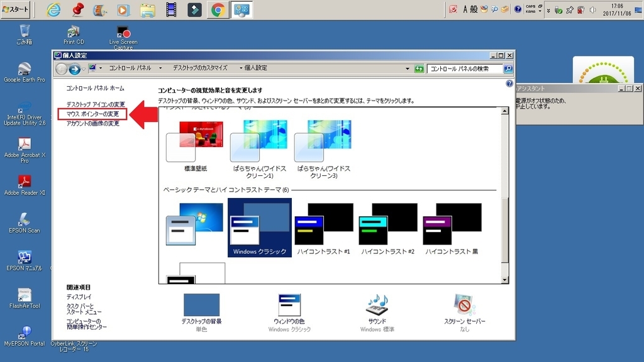The image size is (644, 362).
Task: Click the IME A input mode indicator
Action: pos(465,9)
